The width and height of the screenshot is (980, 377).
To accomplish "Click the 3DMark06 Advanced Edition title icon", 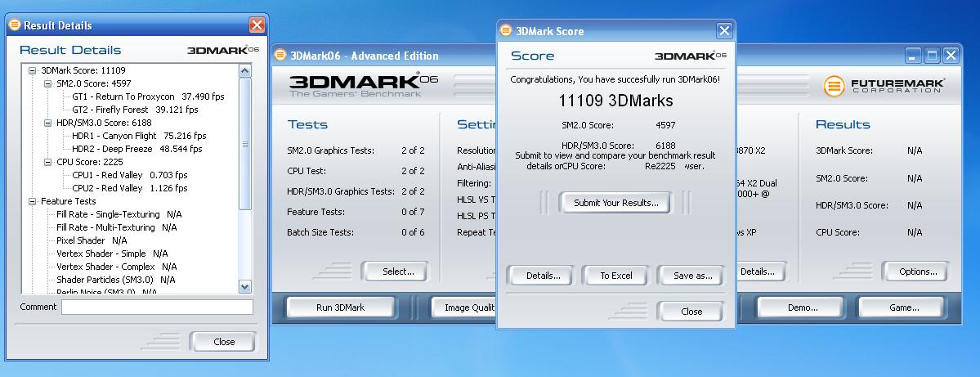I will coord(280,55).
